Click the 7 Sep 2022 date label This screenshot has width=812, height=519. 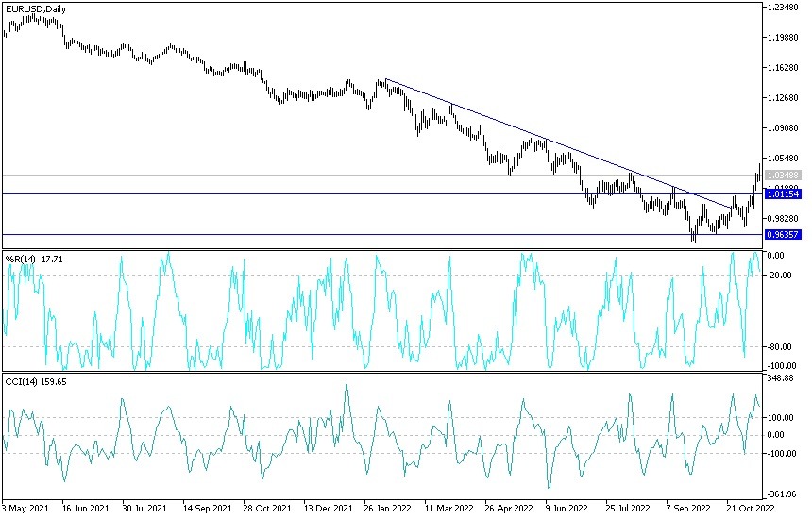688,508
